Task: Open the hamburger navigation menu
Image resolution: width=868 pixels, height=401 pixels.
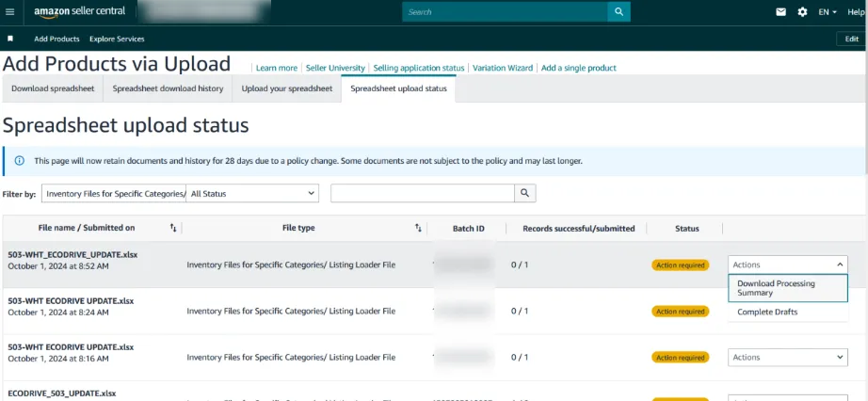Action: [10, 12]
